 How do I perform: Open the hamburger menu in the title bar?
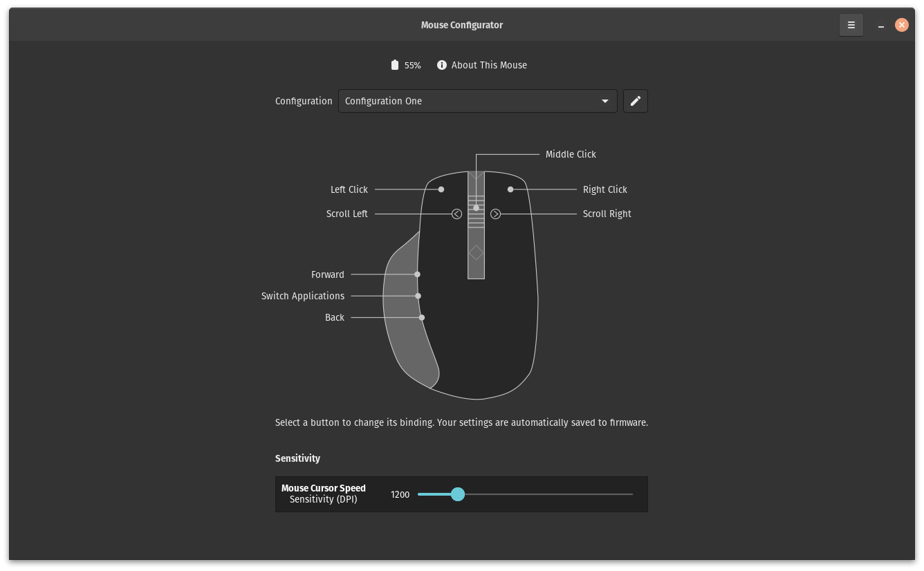pyautogui.click(x=851, y=25)
